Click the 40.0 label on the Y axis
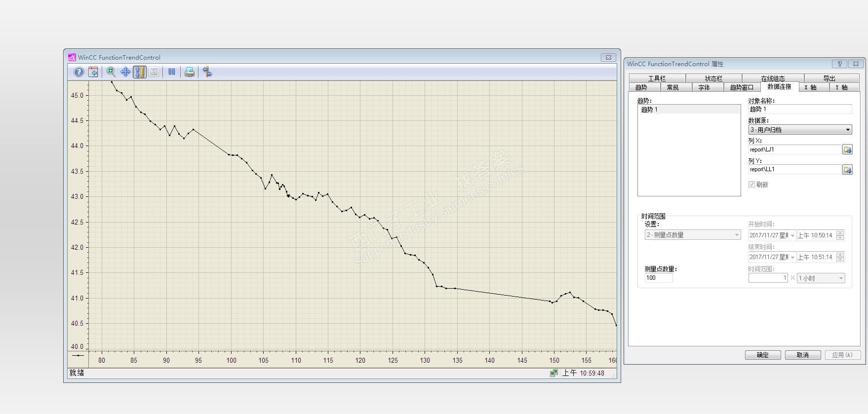 pyautogui.click(x=78, y=346)
